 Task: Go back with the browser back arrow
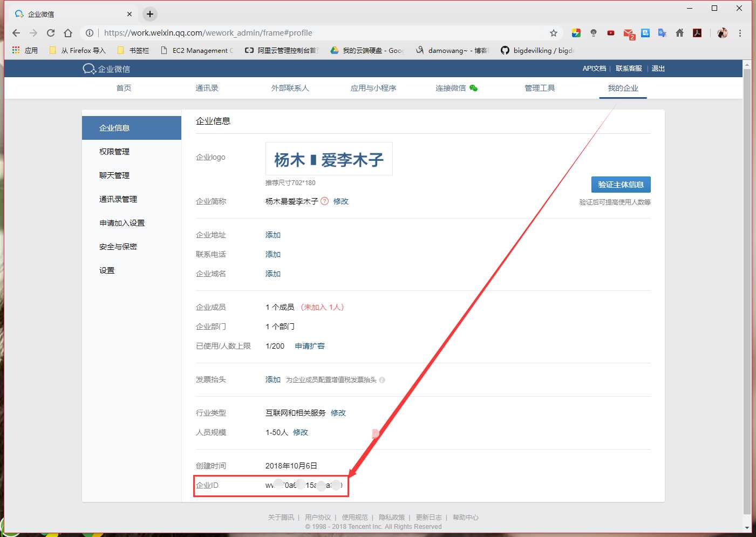point(16,33)
